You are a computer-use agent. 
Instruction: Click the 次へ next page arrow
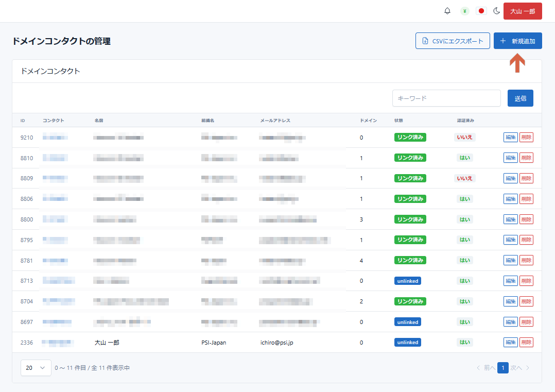tap(520, 368)
